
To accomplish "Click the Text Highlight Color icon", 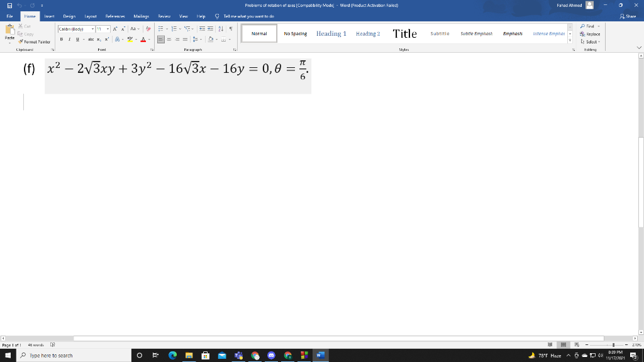I will click(x=131, y=39).
